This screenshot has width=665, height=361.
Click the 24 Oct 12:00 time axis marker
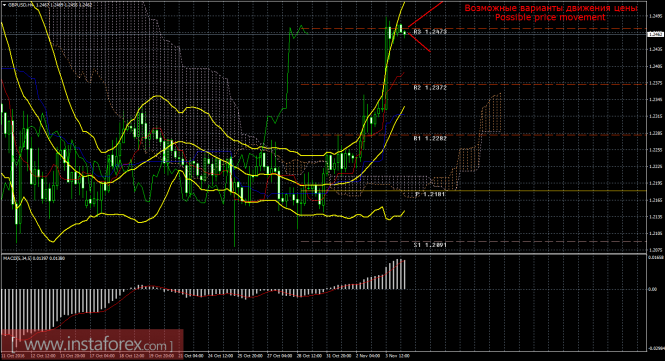tap(220, 356)
